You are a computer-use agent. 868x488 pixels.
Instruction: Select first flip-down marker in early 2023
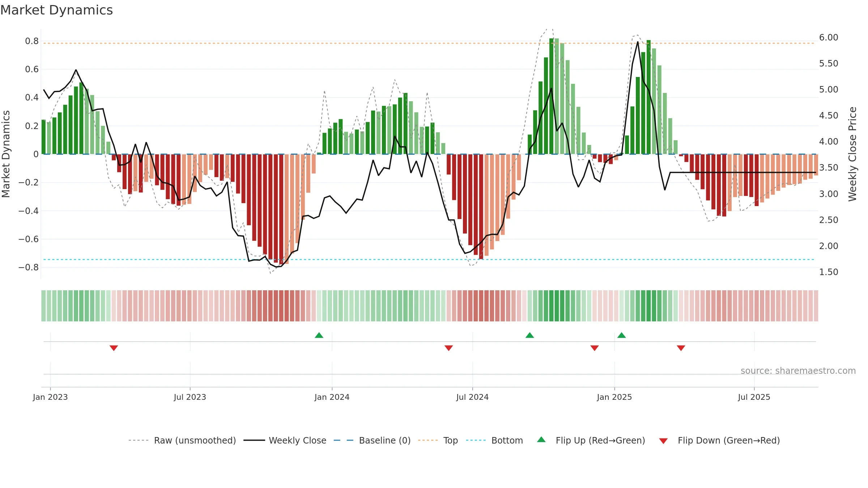pos(114,348)
